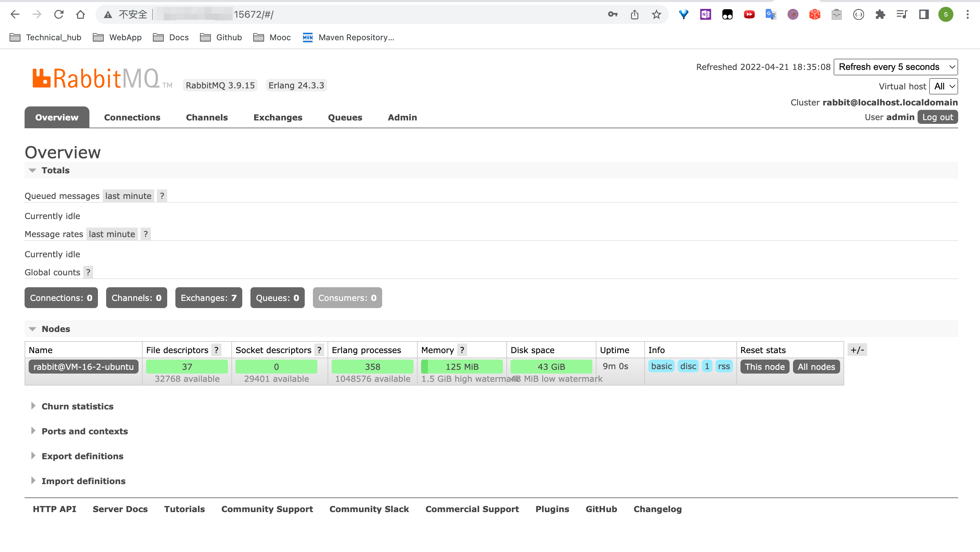Screen dimensions: 980x552
Task: Open Technical_hub bookmark folder
Action: [45, 37]
